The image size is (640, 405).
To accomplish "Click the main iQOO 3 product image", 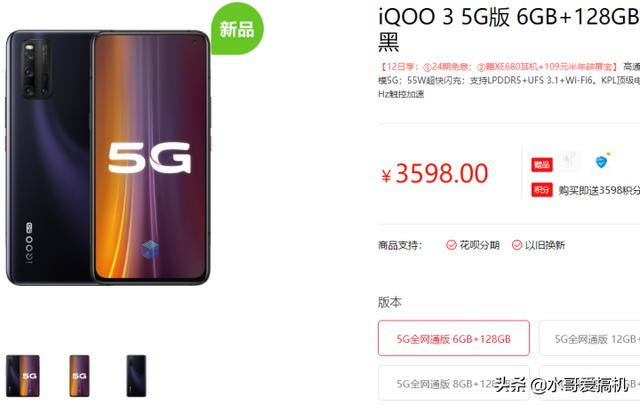I will 108,158.
